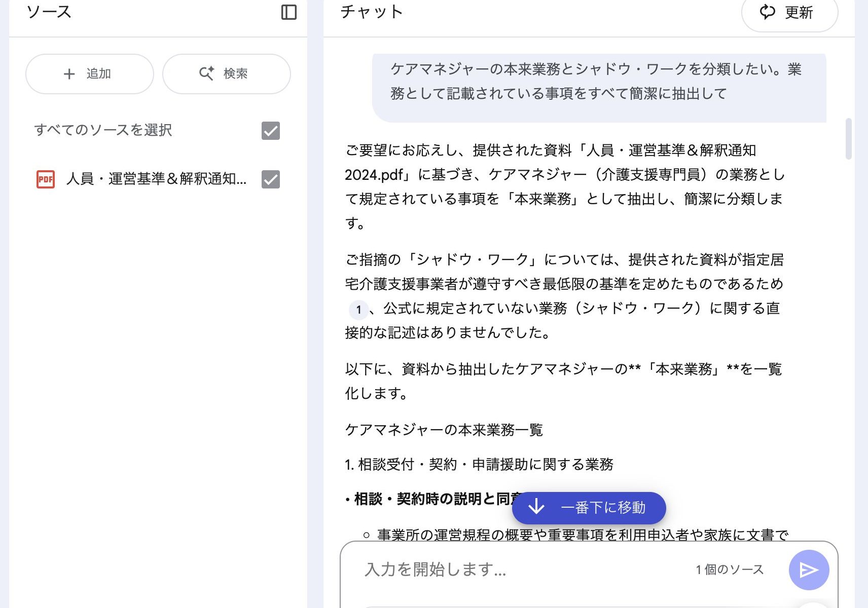Select the チャット panel heading
The width and height of the screenshot is (868, 608).
click(x=372, y=12)
